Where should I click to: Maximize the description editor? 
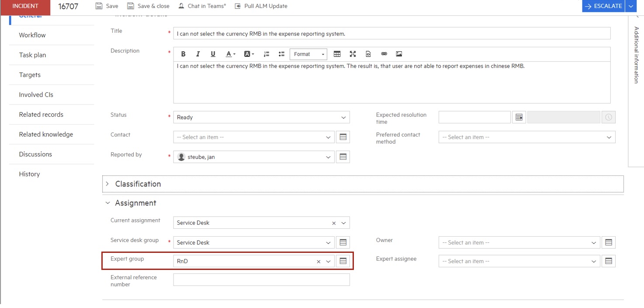point(353,53)
